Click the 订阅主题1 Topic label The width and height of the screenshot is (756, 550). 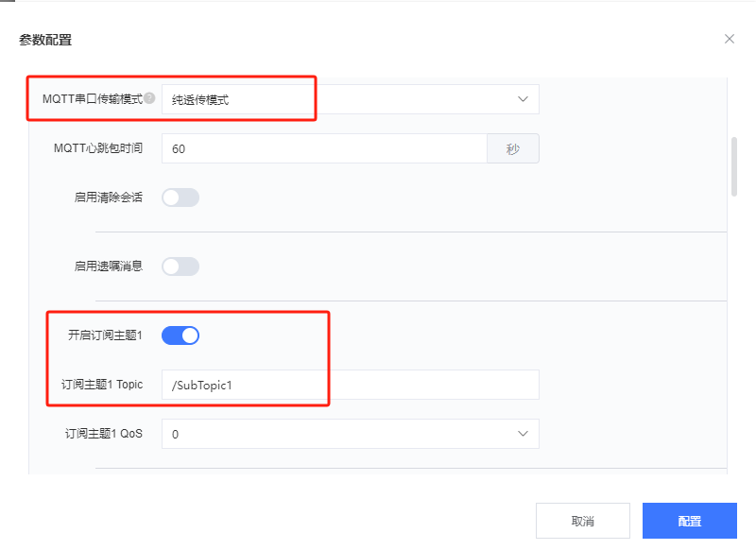(102, 385)
